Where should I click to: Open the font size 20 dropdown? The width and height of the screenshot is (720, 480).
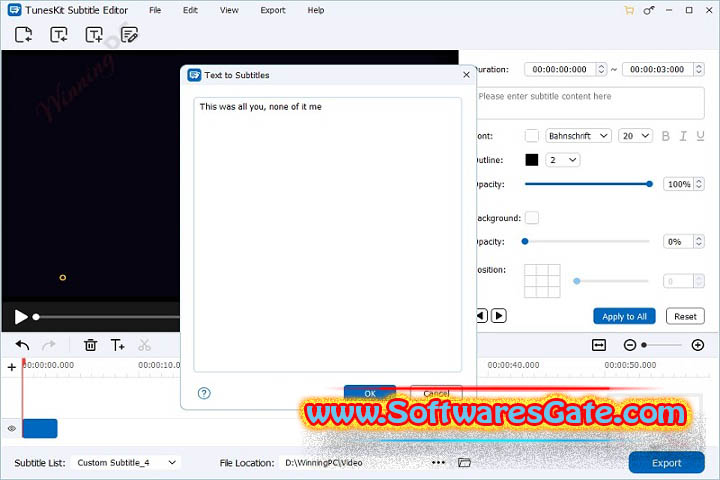(x=636, y=136)
